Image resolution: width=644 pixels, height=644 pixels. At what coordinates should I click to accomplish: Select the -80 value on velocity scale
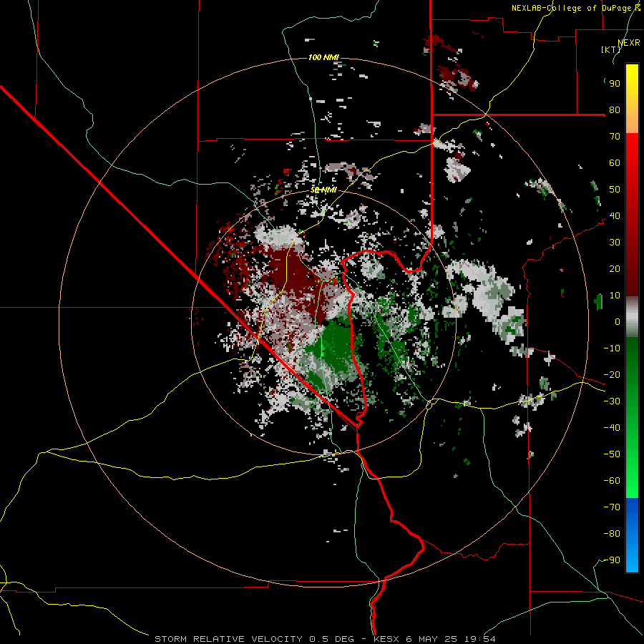(612, 534)
